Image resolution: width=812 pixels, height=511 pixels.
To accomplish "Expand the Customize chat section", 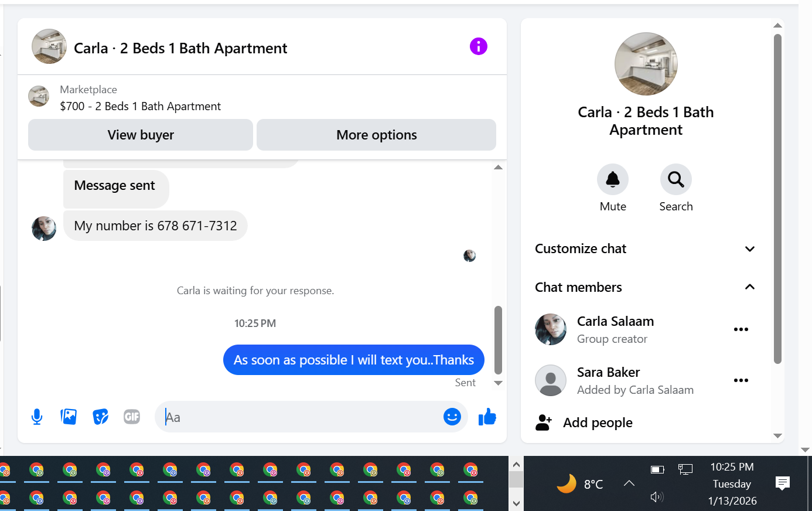I will pos(646,249).
